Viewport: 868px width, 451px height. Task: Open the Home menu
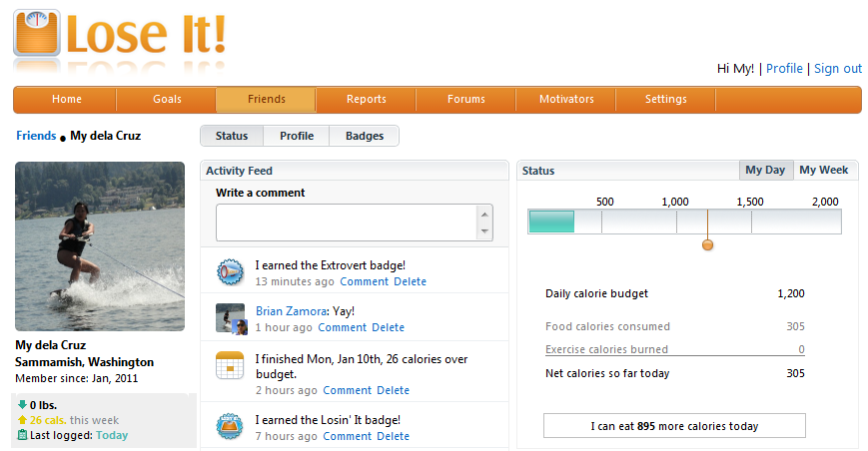67,100
